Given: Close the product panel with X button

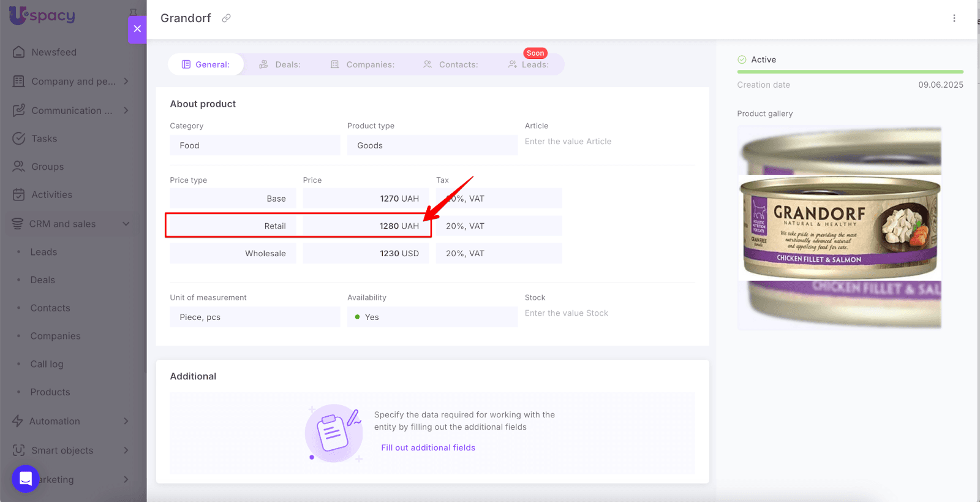Looking at the screenshot, I should coord(137,29).
